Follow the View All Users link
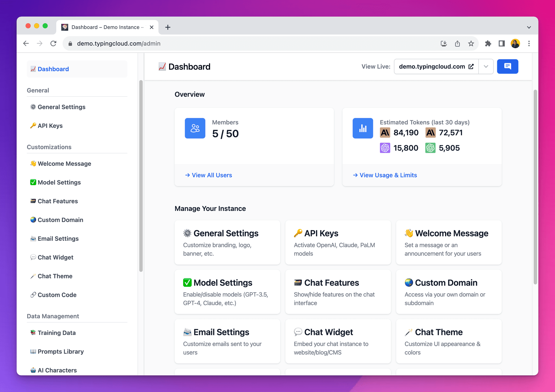Screen dimensions: 555x392 (208, 175)
